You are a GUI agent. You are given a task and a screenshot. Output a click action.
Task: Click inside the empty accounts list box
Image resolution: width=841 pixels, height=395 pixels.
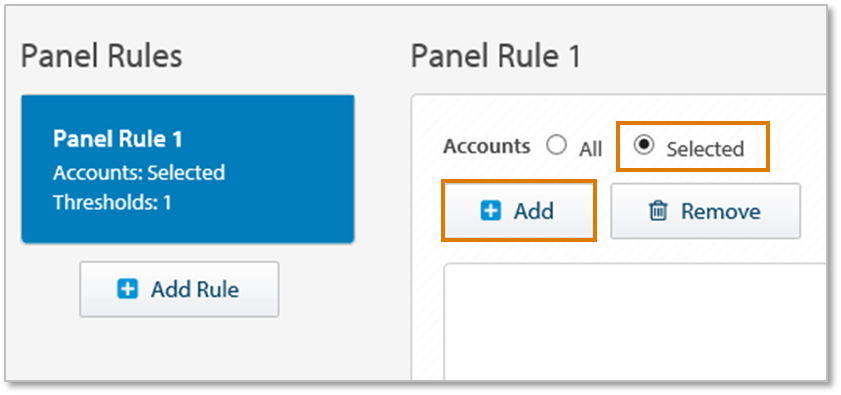(x=635, y=321)
